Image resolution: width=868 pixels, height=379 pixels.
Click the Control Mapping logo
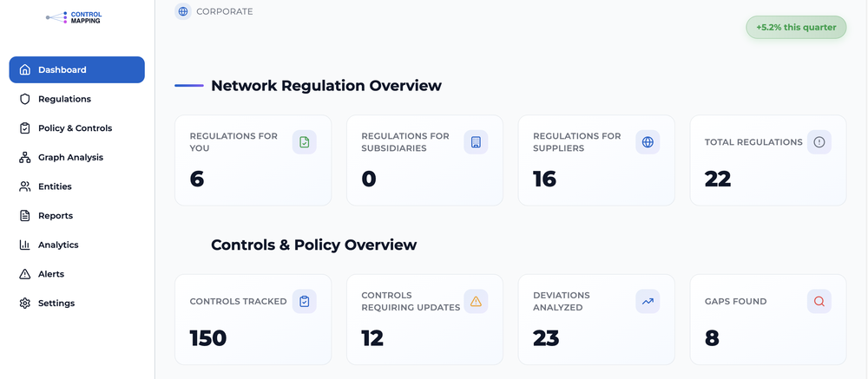click(x=76, y=17)
